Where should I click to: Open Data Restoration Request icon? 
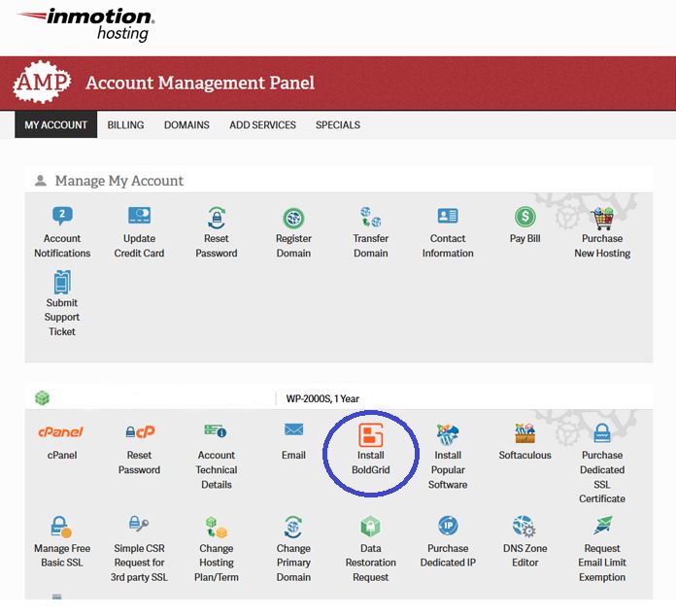[370, 527]
